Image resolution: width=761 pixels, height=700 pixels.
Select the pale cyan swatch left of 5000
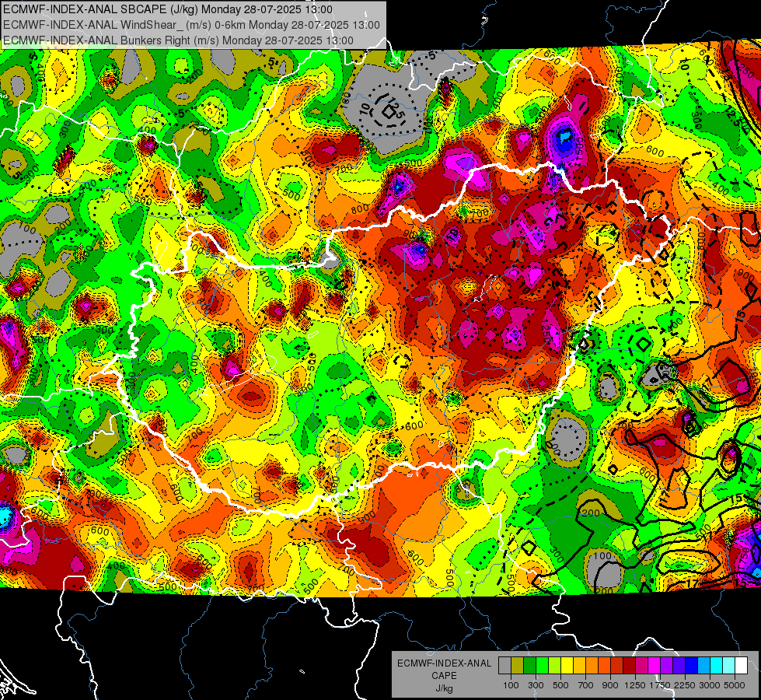point(729,666)
